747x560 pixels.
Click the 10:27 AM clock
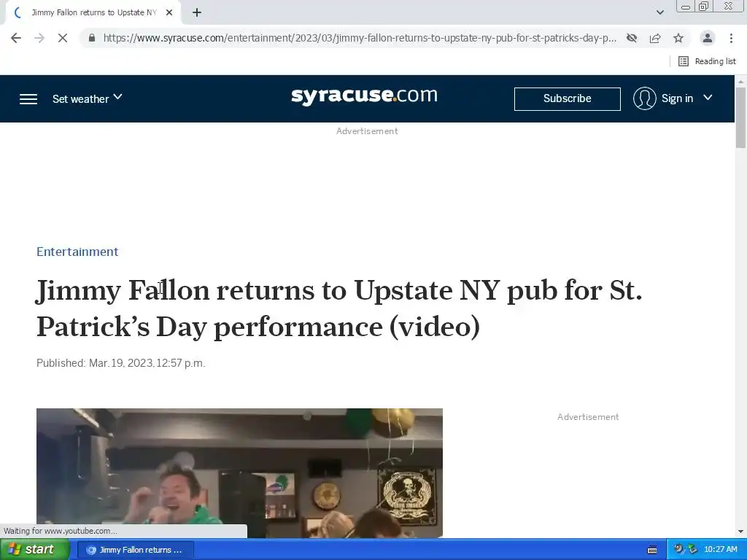[x=720, y=550]
